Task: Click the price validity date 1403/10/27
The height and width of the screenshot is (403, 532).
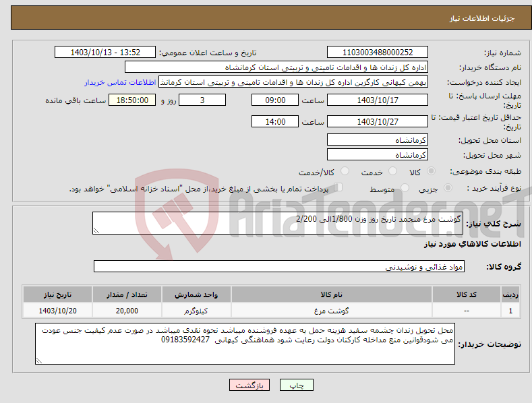Action: click(x=378, y=121)
